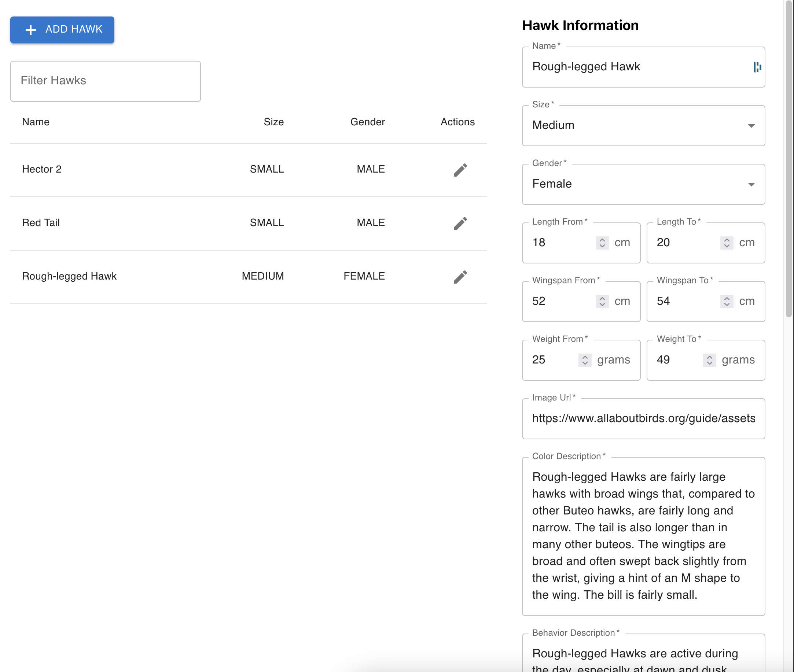Click the Name column header
This screenshot has width=794, height=672.
[x=36, y=122]
